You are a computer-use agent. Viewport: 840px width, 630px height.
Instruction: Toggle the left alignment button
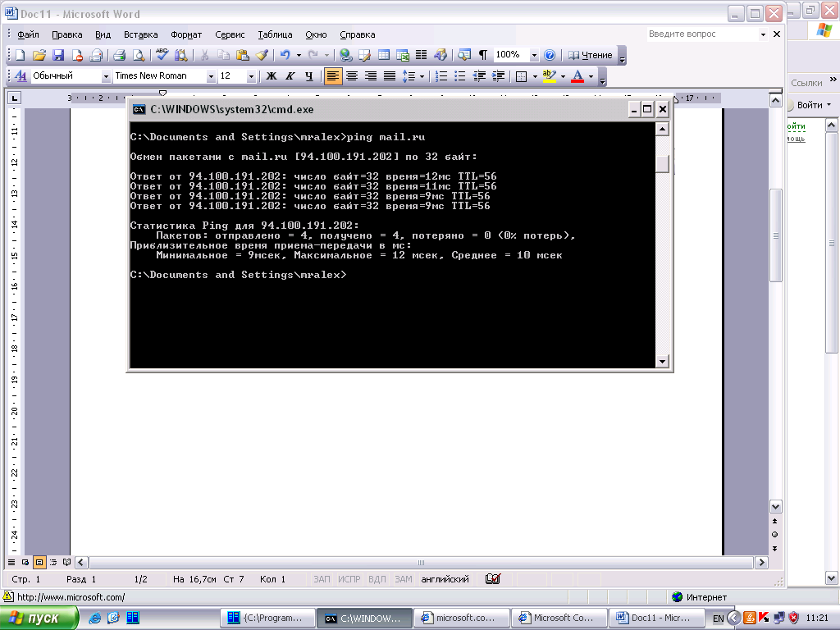pos(333,76)
